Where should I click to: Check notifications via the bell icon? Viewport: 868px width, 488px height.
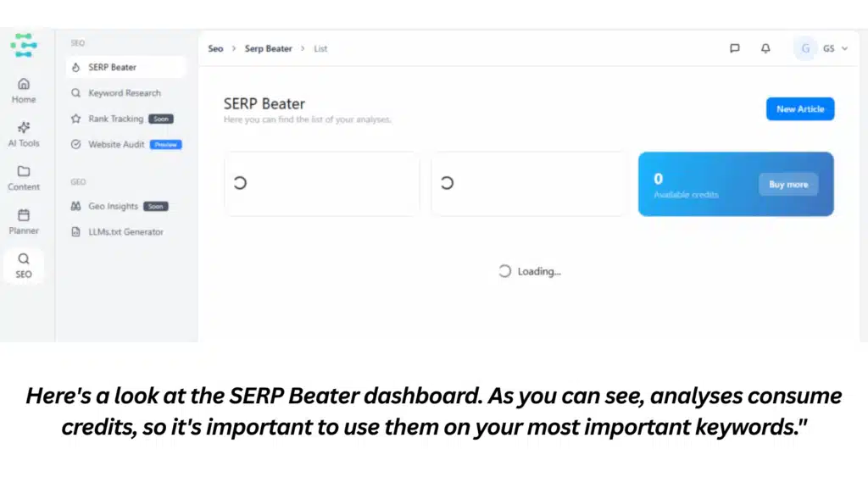coord(765,48)
